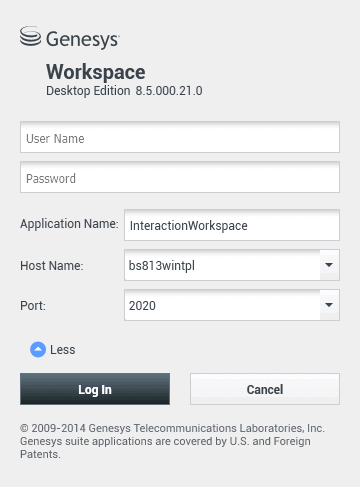This screenshot has width=360, height=487.
Task: Collapse advanced options via Less label
Action: pyautogui.click(x=63, y=350)
